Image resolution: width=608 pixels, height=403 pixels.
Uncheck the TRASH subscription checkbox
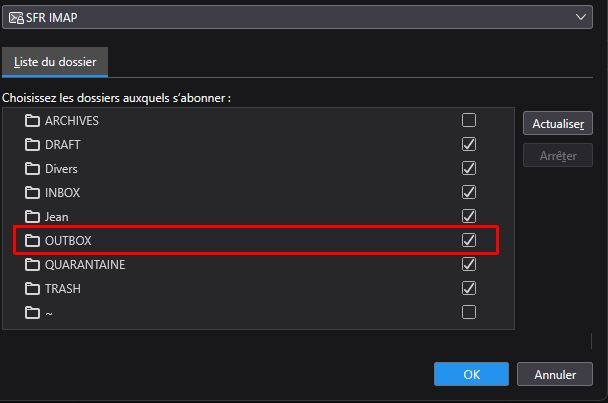tap(469, 289)
